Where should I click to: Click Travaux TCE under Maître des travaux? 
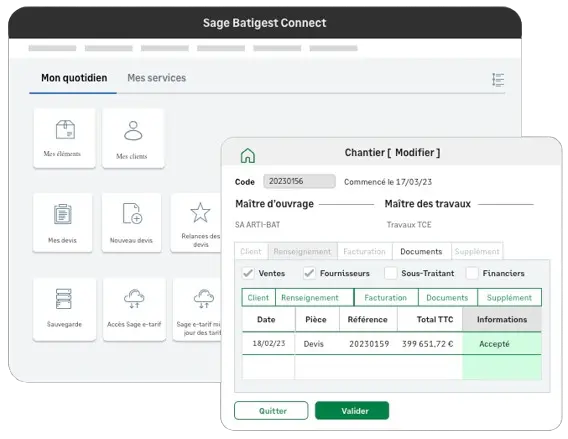point(409,225)
